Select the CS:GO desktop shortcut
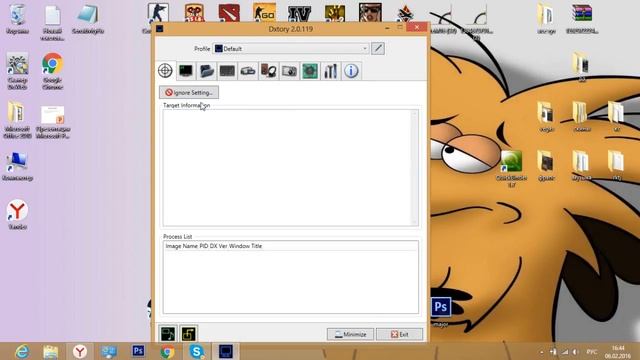The height and width of the screenshot is (360, 640). tap(264, 13)
